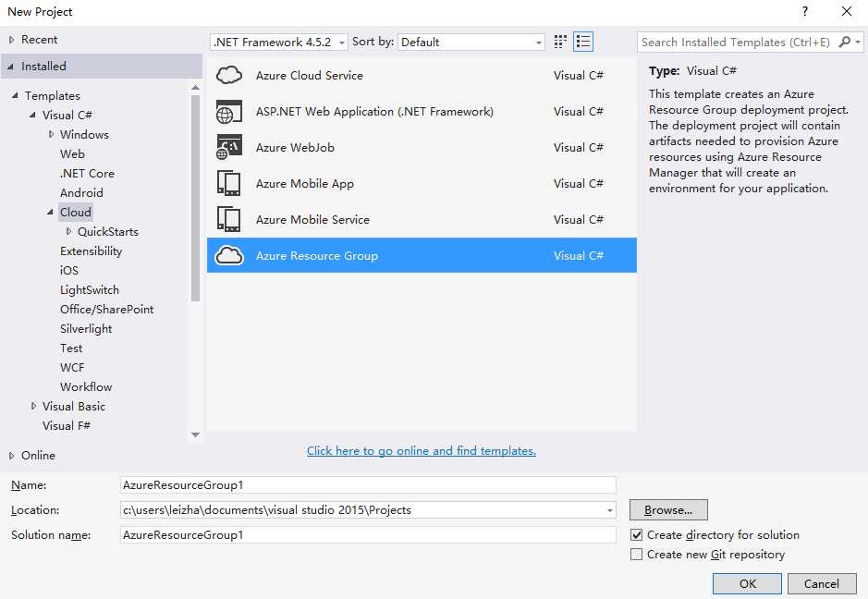Collapse the Templates tree node
868x599 pixels.
15,95
